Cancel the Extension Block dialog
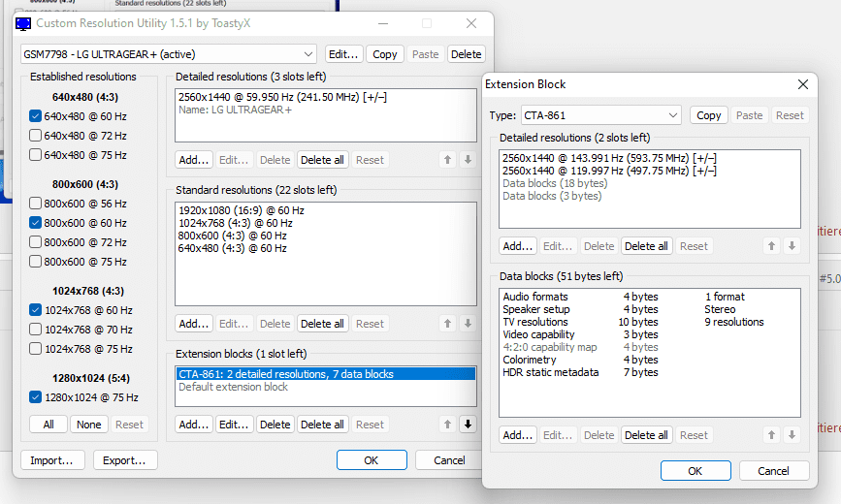 [x=773, y=471]
